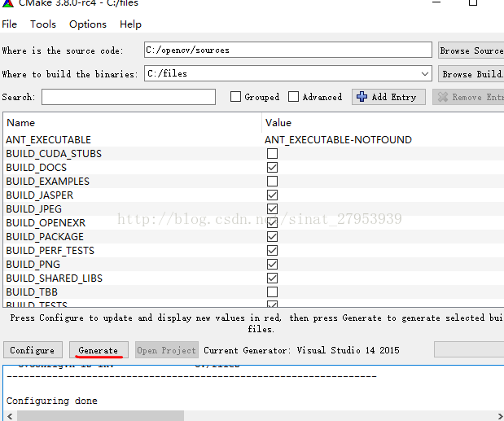Click the CMake logo icon in title bar
The height and width of the screenshot is (421, 504).
pos(7,3)
